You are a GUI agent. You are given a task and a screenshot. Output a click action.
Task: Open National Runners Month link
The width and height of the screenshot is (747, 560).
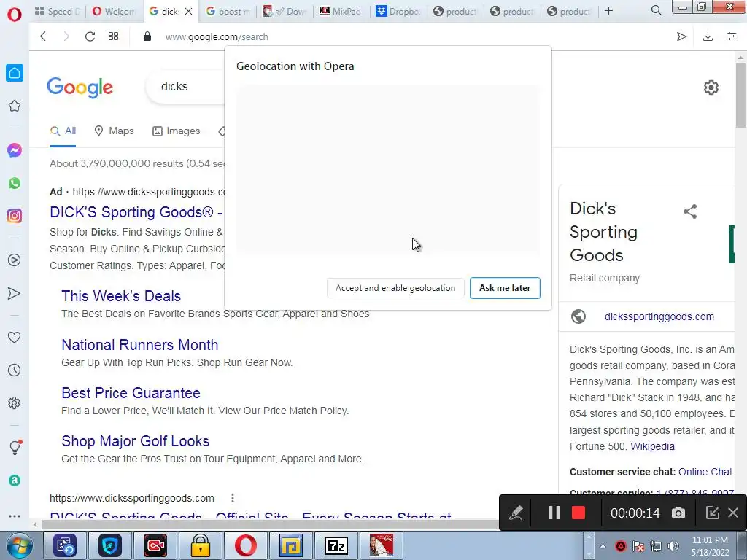click(140, 345)
